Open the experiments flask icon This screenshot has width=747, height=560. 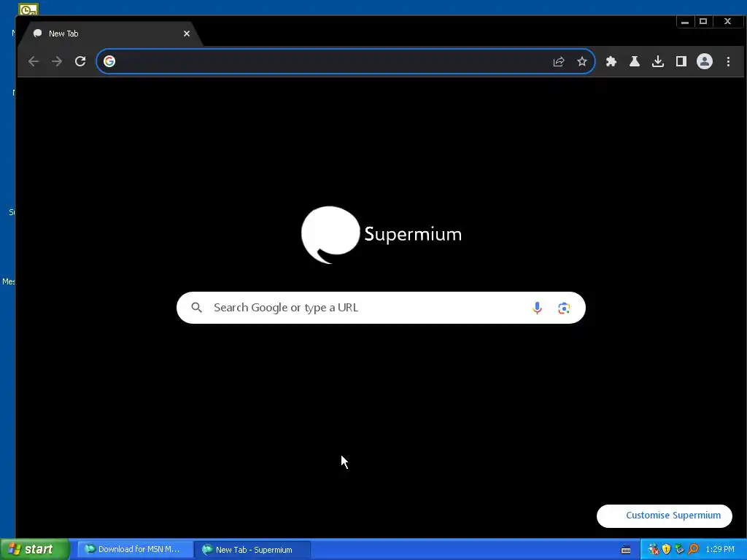[635, 61]
